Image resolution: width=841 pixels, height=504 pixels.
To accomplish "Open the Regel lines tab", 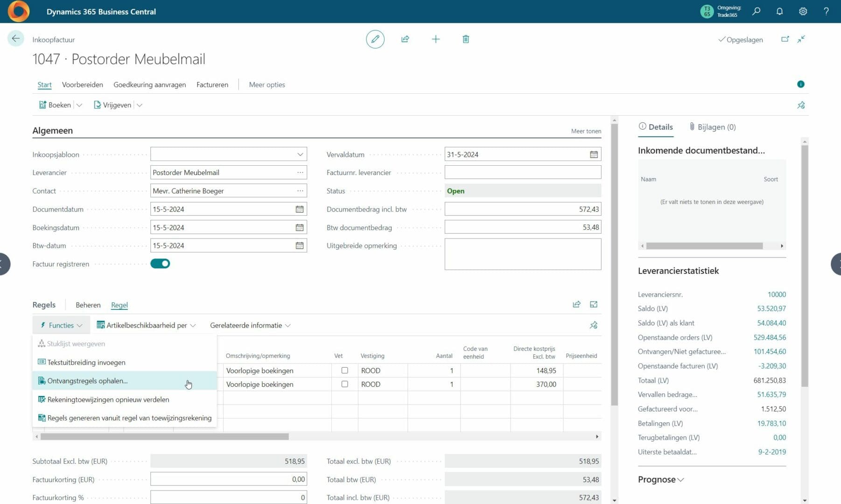I will [119, 305].
